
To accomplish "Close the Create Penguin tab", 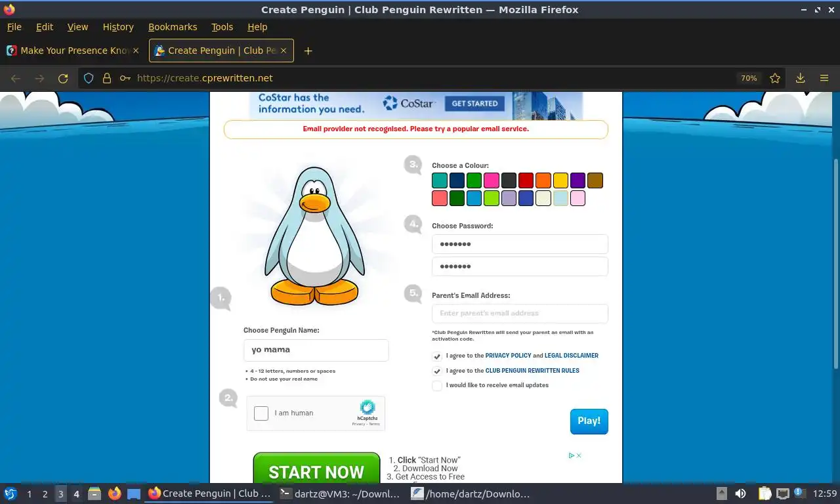I will coord(283,51).
